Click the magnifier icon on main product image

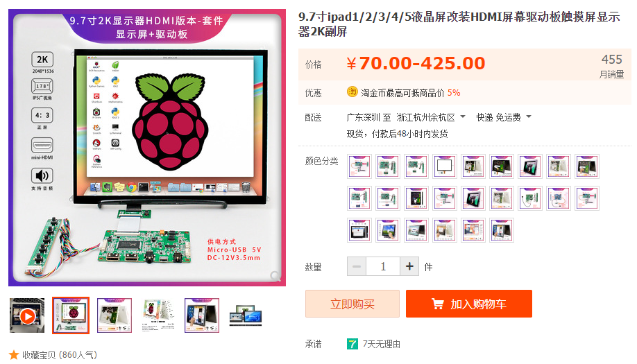click(x=275, y=276)
